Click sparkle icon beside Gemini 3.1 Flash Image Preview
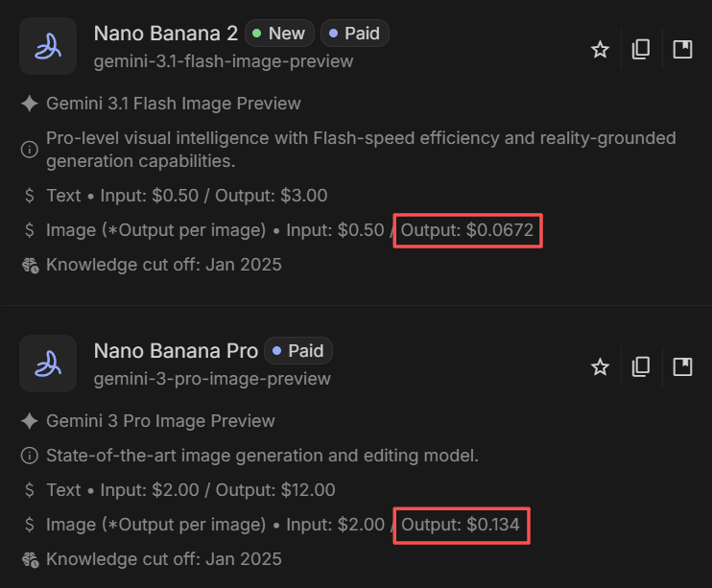 pos(29,104)
